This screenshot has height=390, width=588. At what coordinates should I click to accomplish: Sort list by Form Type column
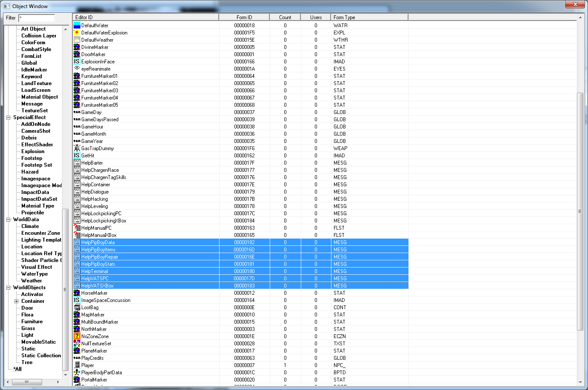click(369, 17)
